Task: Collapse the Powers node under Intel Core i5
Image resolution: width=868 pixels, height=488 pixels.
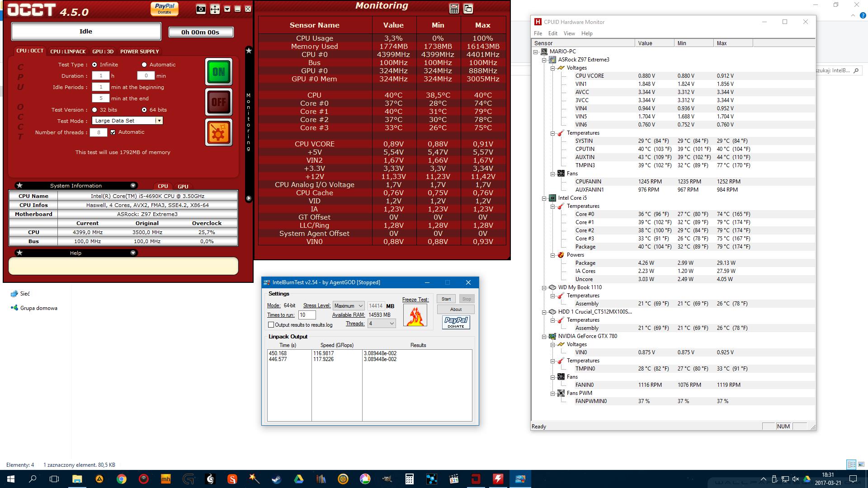Action: pyautogui.click(x=552, y=255)
